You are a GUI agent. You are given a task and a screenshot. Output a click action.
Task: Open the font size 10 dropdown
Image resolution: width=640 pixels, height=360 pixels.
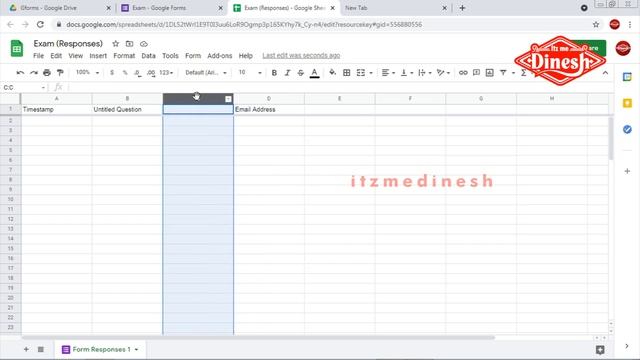(x=250, y=73)
